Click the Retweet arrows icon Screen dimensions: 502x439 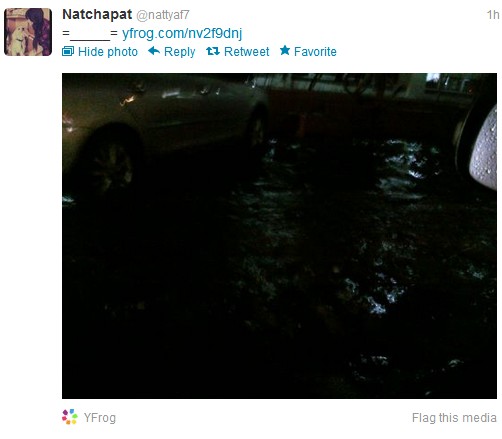coord(213,51)
